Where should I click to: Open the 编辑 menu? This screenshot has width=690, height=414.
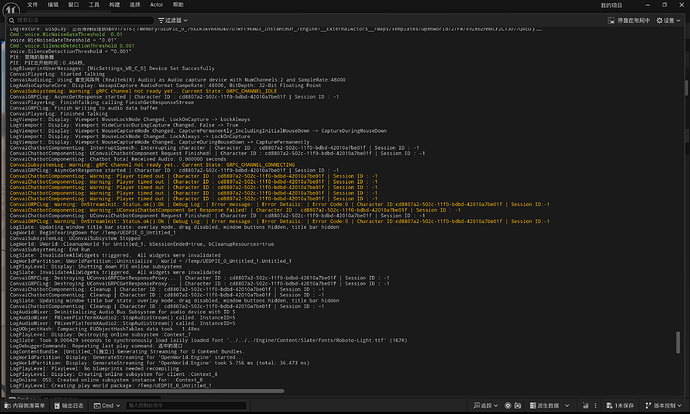click(x=53, y=5)
